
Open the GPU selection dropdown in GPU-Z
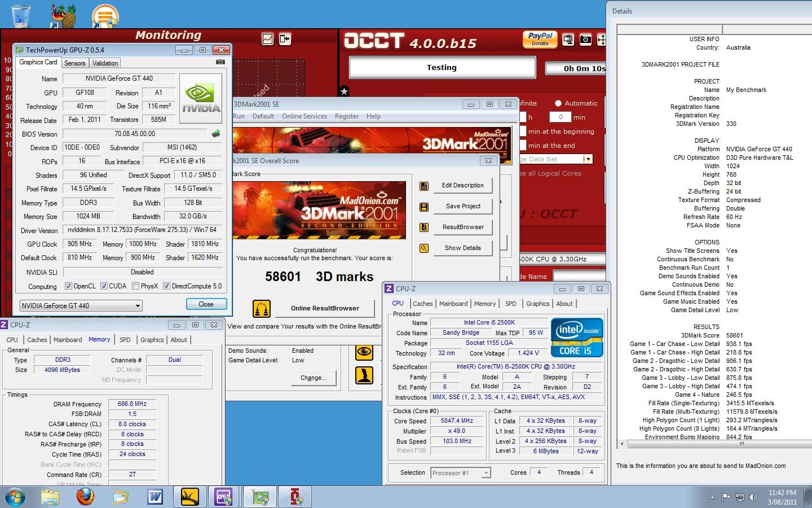pos(81,306)
